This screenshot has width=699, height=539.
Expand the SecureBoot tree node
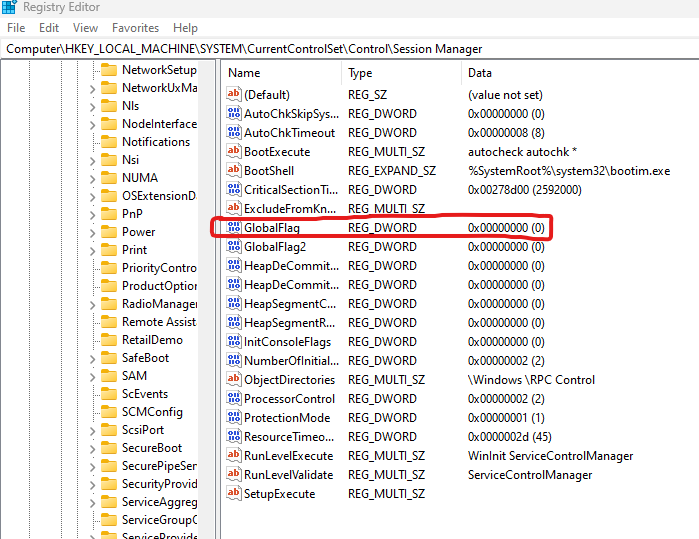[92, 449]
